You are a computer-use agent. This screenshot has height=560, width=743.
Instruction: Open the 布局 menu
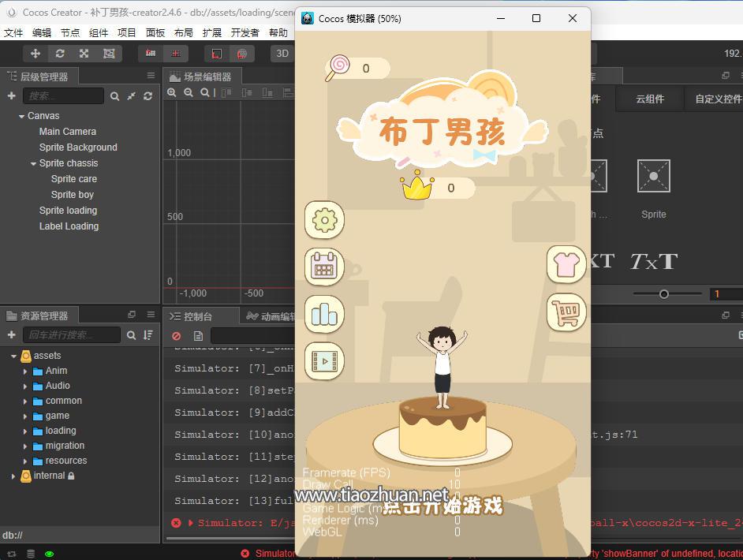[x=183, y=32]
